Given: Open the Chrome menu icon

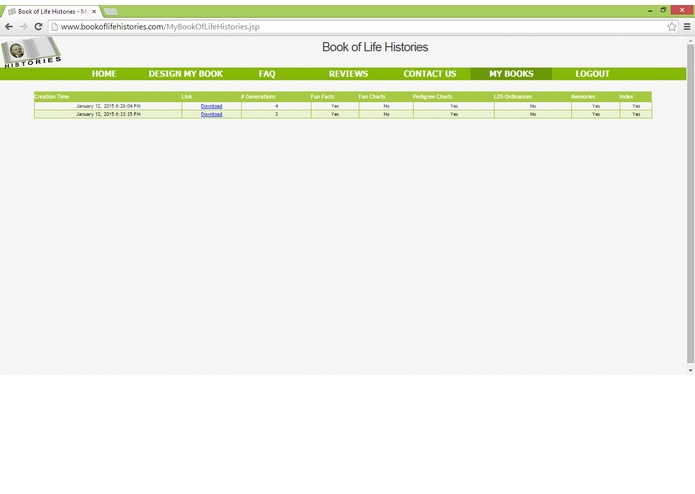Looking at the screenshot, I should pyautogui.click(x=687, y=27).
